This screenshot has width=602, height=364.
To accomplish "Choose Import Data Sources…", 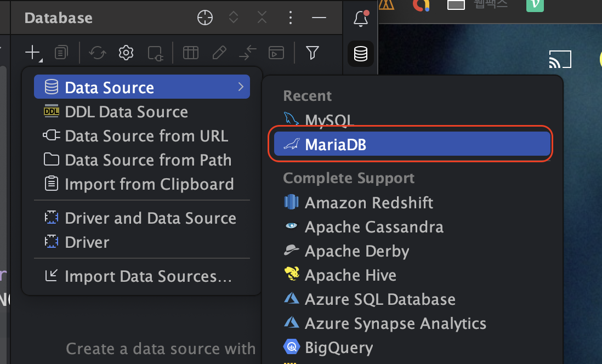I will click(142, 276).
